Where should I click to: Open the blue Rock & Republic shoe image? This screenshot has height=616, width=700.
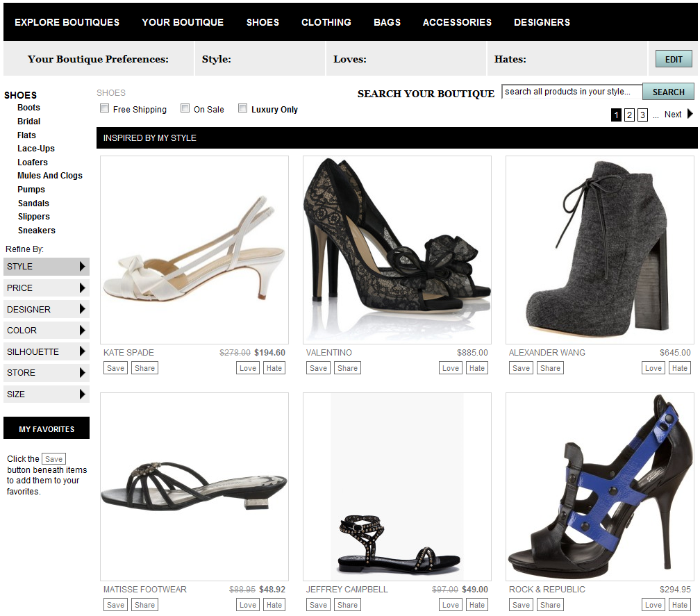pos(601,486)
